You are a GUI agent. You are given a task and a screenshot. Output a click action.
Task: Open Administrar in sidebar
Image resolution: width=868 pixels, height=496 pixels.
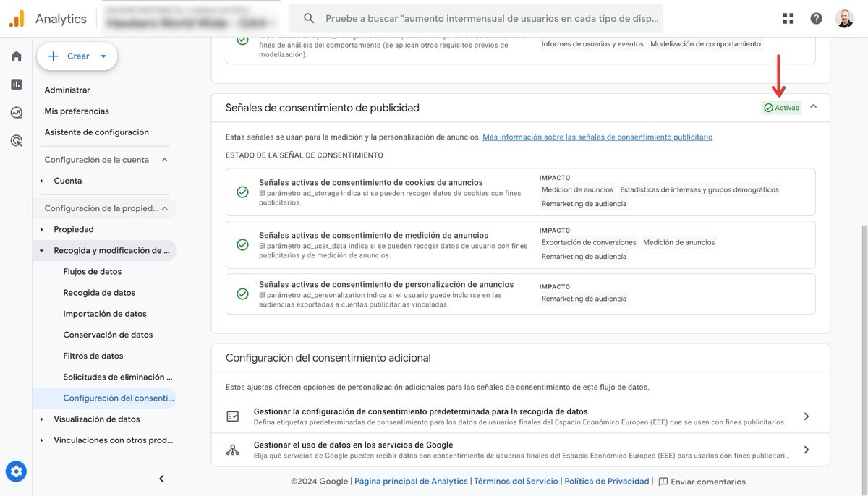click(x=67, y=90)
